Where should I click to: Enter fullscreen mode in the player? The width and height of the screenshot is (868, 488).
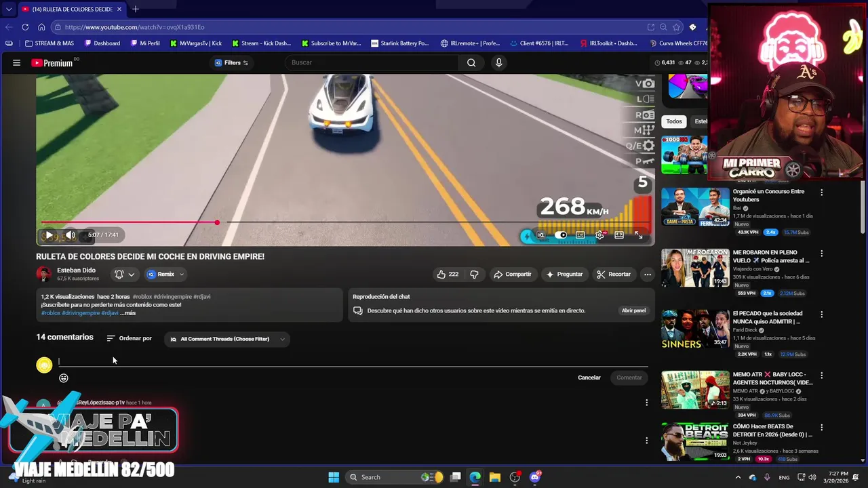(x=639, y=235)
